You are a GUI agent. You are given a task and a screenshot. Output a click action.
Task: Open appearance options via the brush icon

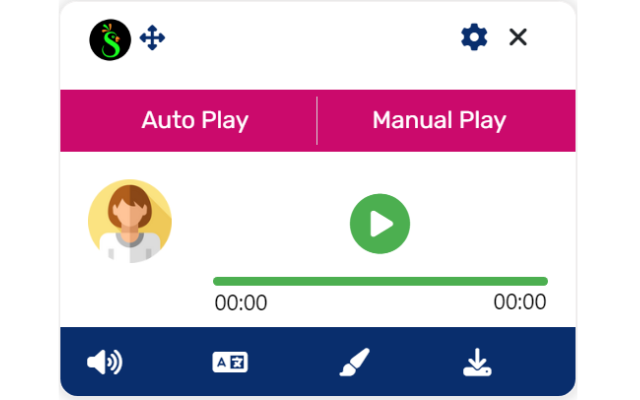(x=354, y=362)
